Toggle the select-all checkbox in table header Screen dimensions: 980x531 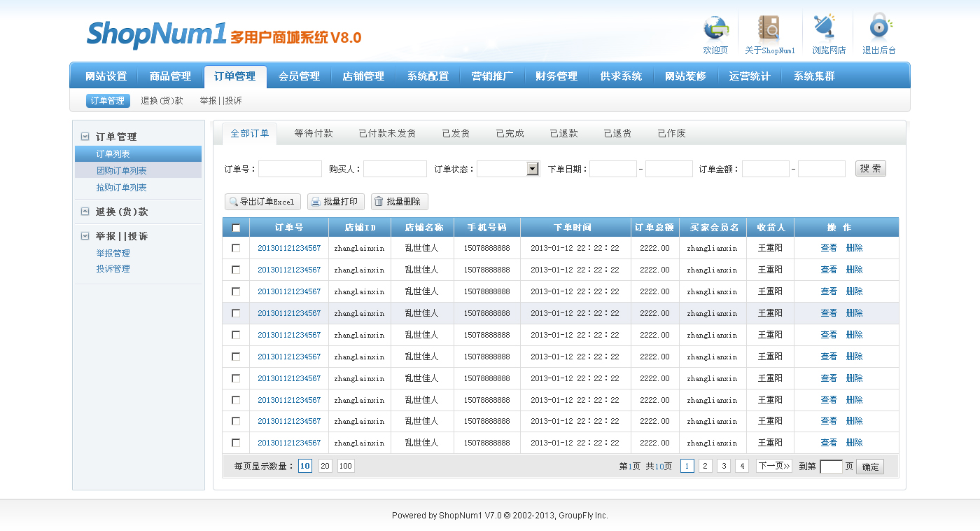click(x=236, y=228)
